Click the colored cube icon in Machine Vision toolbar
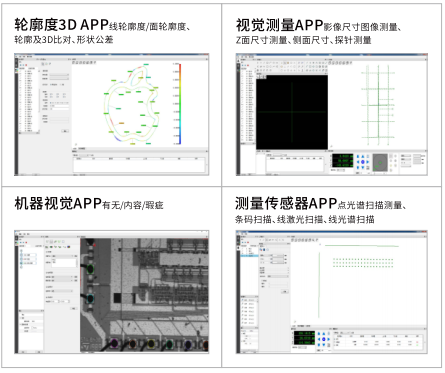 69,247
